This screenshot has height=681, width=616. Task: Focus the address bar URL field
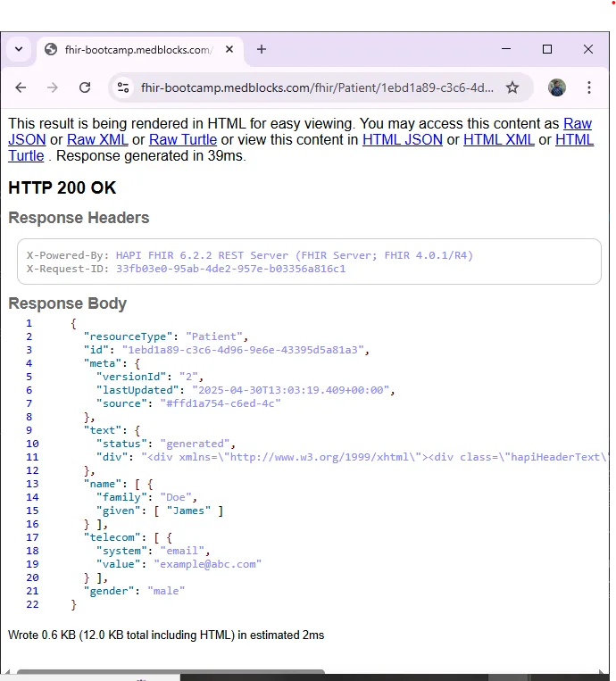317,87
